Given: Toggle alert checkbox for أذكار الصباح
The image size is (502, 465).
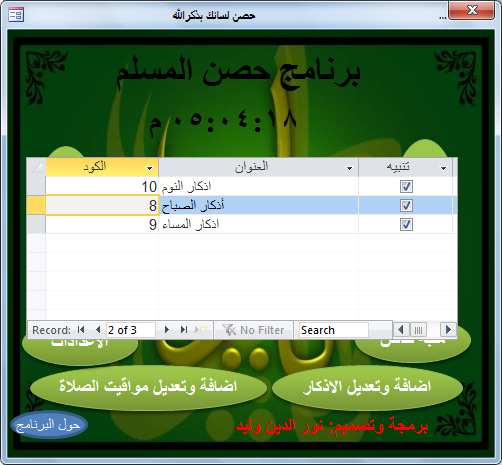Looking at the screenshot, I should point(406,205).
